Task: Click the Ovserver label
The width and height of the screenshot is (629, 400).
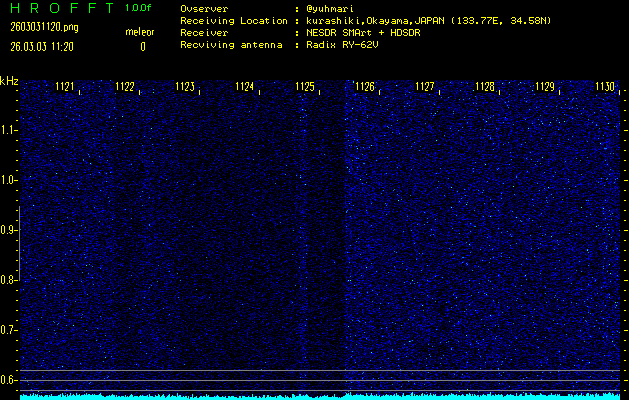Action: 204,9
